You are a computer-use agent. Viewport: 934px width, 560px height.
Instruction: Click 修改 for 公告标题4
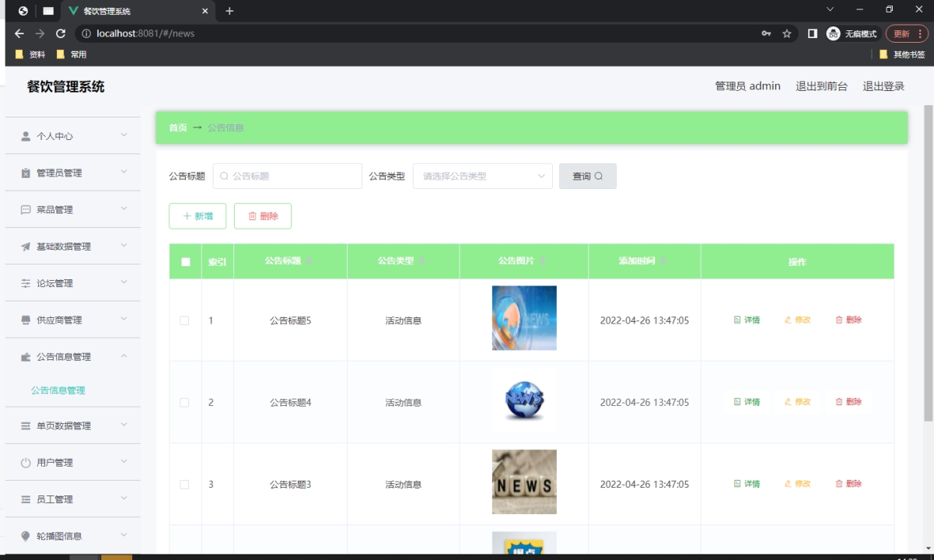click(x=797, y=402)
